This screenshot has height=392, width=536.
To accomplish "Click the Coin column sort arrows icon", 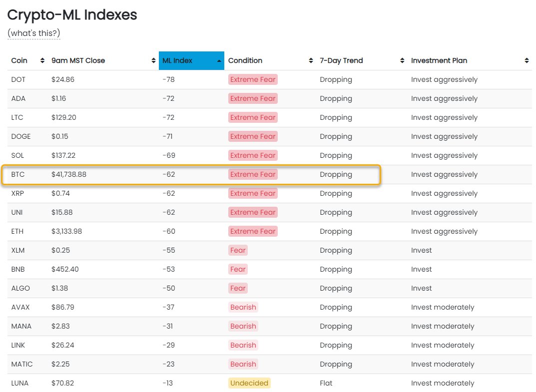I will [x=42, y=60].
